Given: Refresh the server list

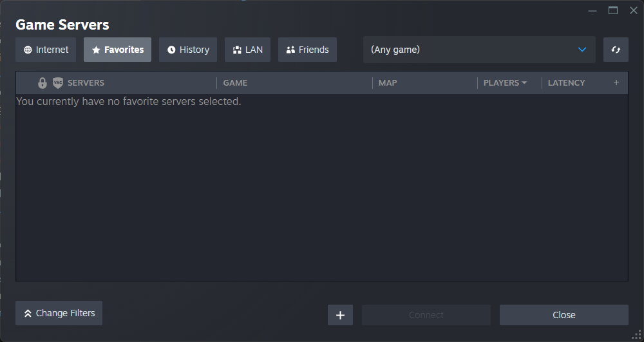Looking at the screenshot, I should coord(616,50).
